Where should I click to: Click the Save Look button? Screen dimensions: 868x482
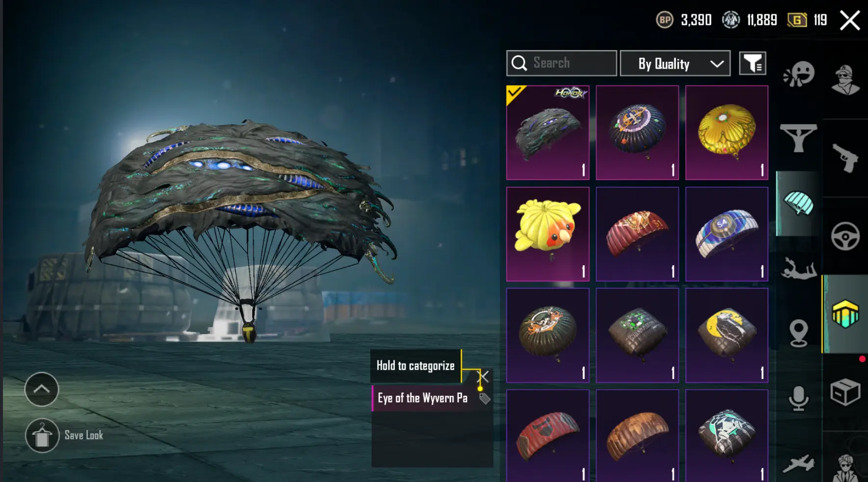(64, 435)
